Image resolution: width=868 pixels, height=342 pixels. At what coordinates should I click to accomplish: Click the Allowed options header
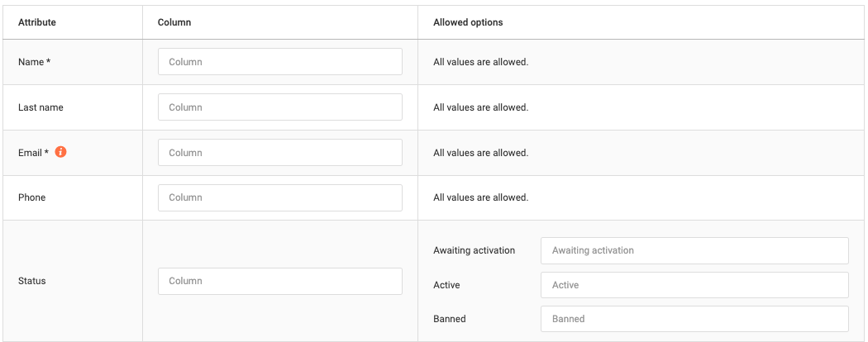469,22
